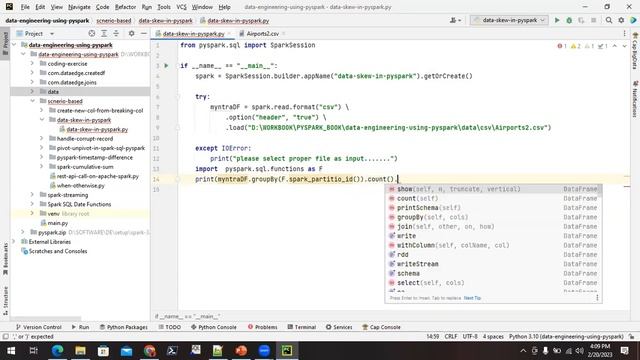Open main.py in project tree
This screenshot has width=640, height=360.
[58, 223]
